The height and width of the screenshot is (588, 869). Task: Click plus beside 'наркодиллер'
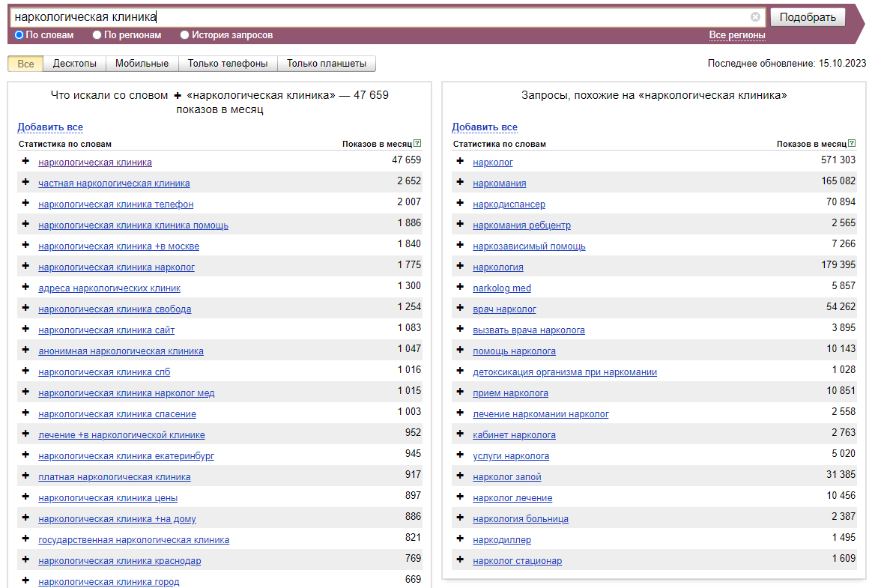(460, 539)
